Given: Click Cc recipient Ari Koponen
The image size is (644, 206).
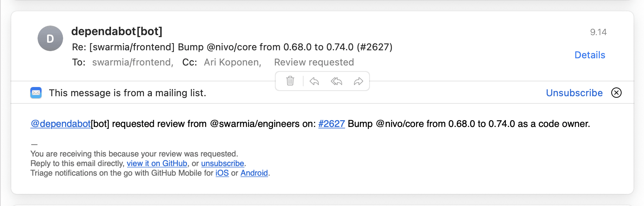Looking at the screenshot, I should (232, 62).
